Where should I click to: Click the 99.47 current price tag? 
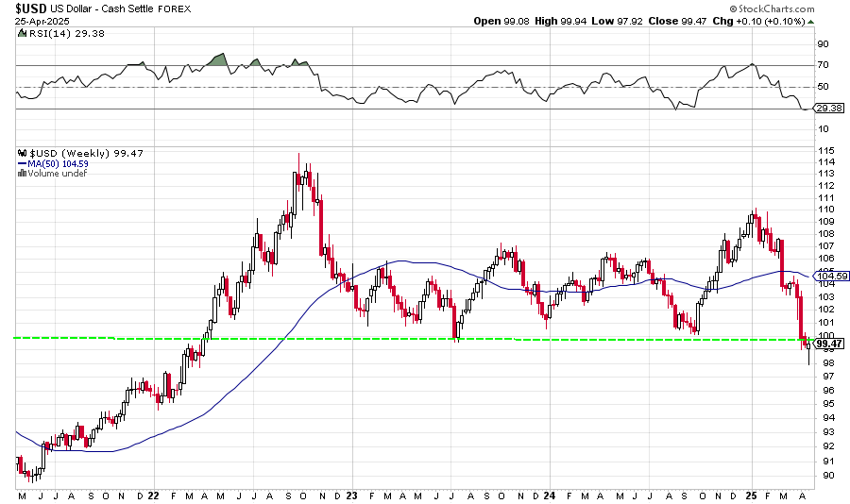(828, 343)
